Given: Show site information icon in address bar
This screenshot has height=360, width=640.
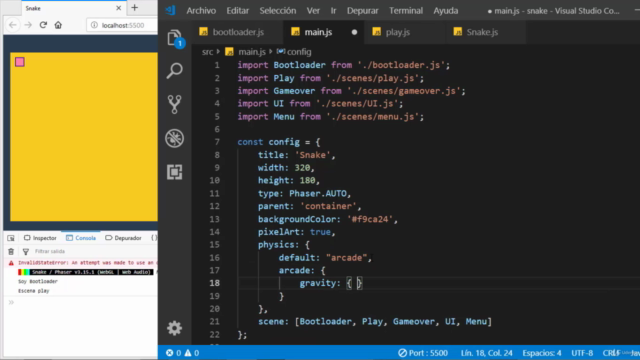Looking at the screenshot, I should point(94,25).
